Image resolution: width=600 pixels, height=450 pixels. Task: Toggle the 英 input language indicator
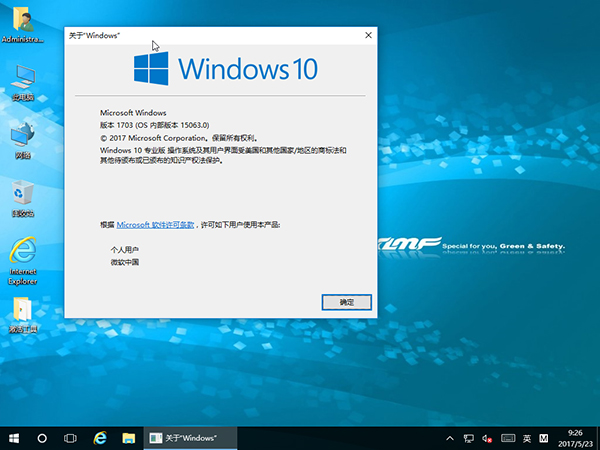[x=526, y=438]
